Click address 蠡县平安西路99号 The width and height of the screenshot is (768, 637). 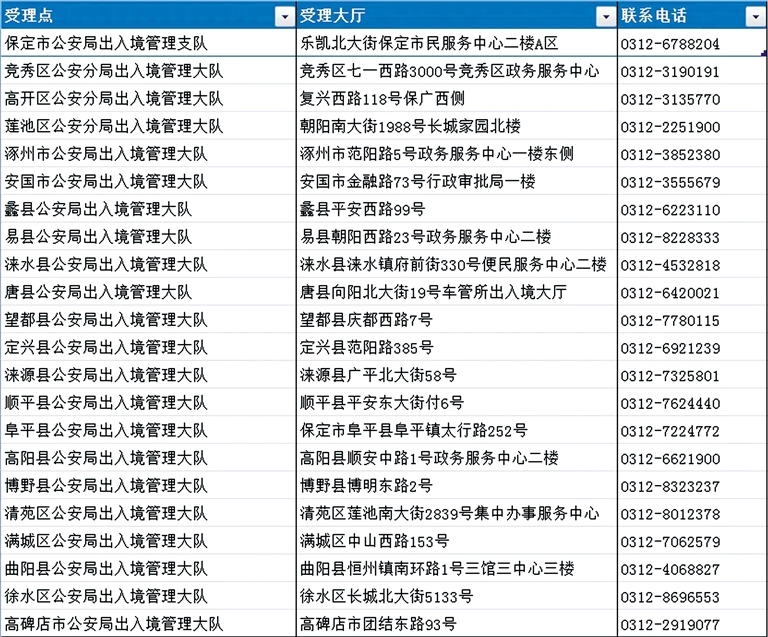point(362,209)
